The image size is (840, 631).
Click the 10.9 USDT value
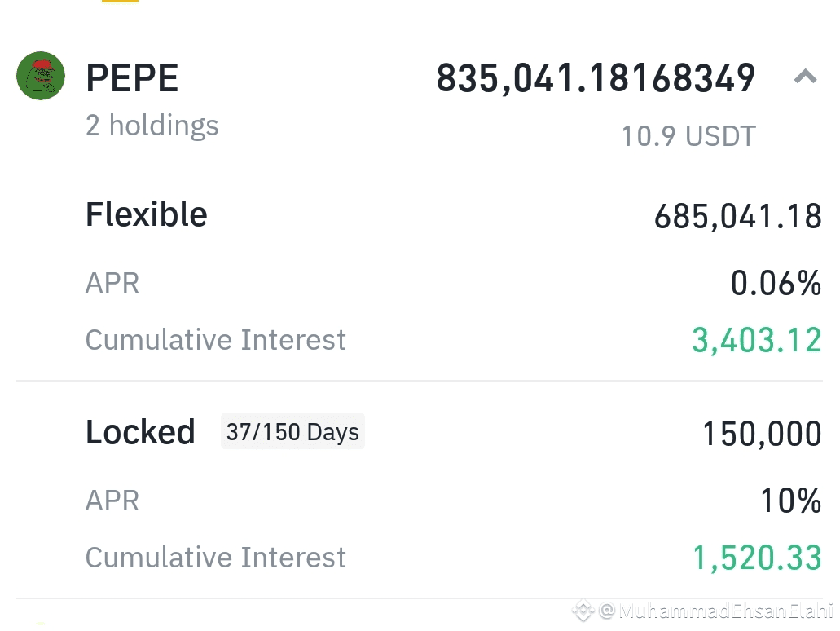point(688,135)
